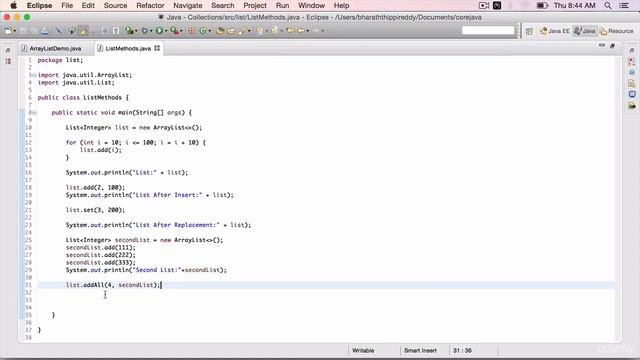Expand the Search toolbar dropdown arrow
Screen dimensions: 640x360
[x=249, y=31]
